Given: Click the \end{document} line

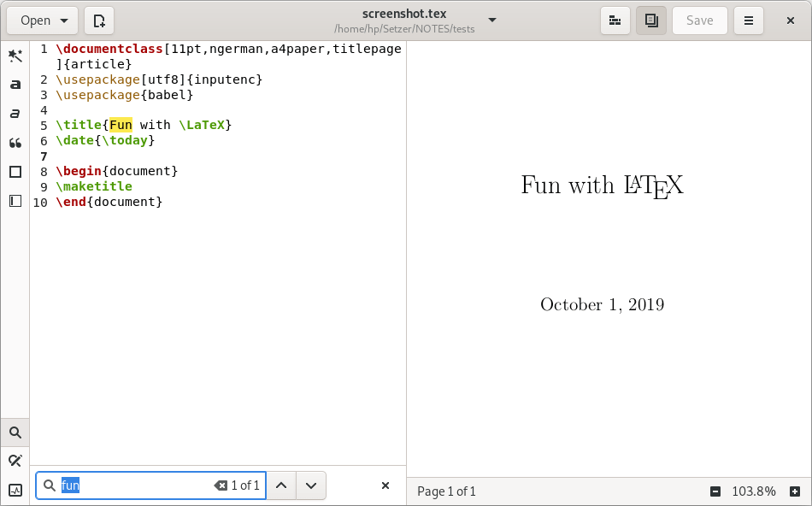Looking at the screenshot, I should coord(109,202).
